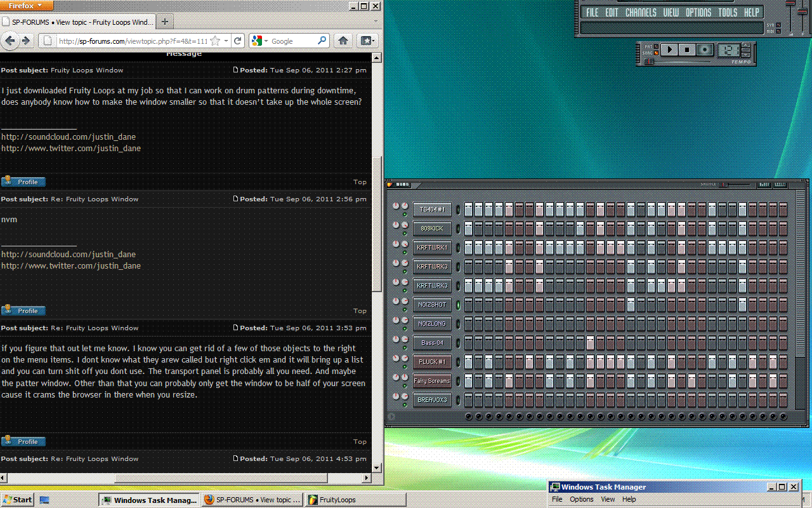Image resolution: width=812 pixels, height=508 pixels.
Task: Click the right knob of Bass-04 channel
Action: (x=405, y=339)
